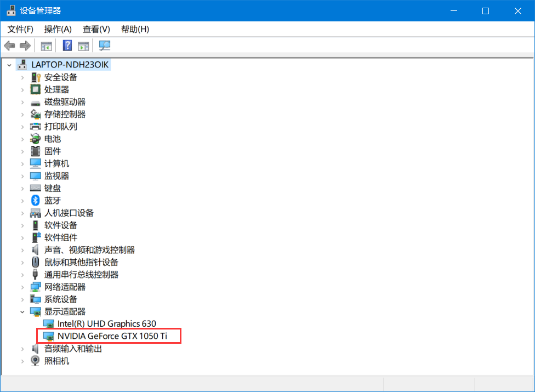Expand the 键盘 category arrow
535x392 pixels.
coord(22,188)
